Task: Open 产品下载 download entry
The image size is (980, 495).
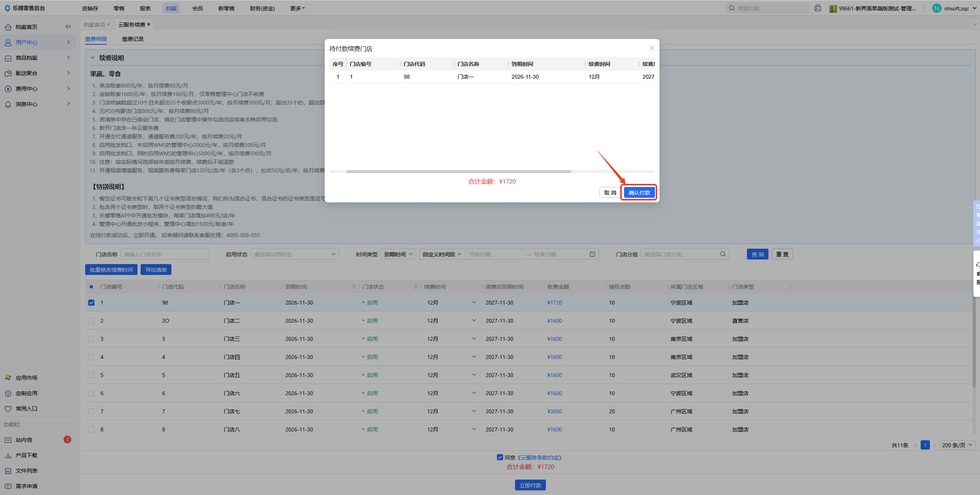Action: (26, 455)
